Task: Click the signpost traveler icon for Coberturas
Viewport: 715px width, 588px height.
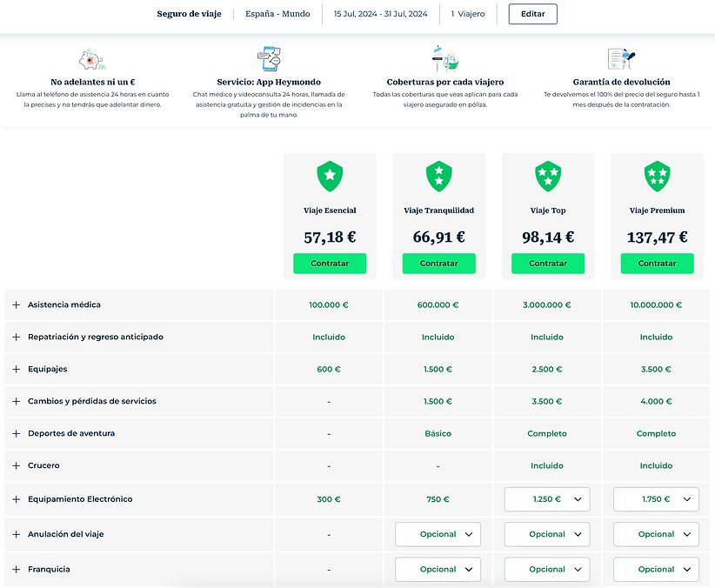Action: pos(445,59)
